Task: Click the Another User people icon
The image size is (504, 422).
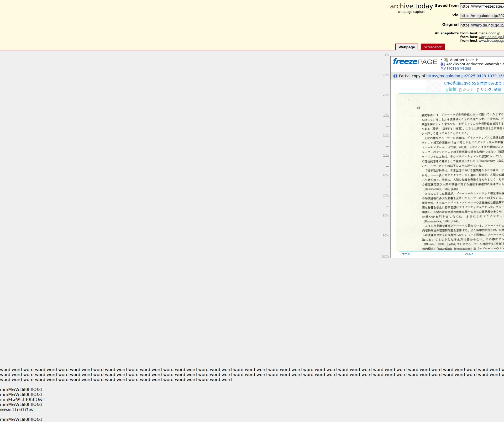Action: (x=446, y=60)
